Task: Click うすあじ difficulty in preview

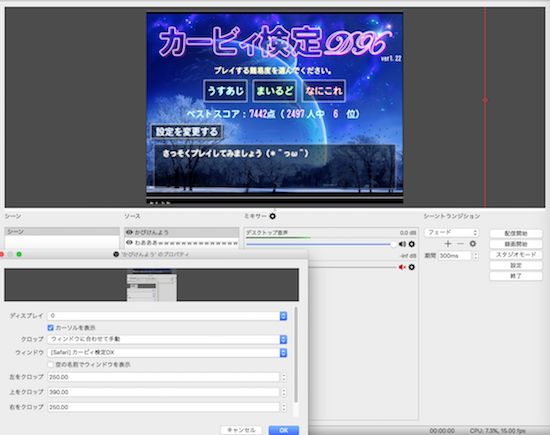Action: 226,91
